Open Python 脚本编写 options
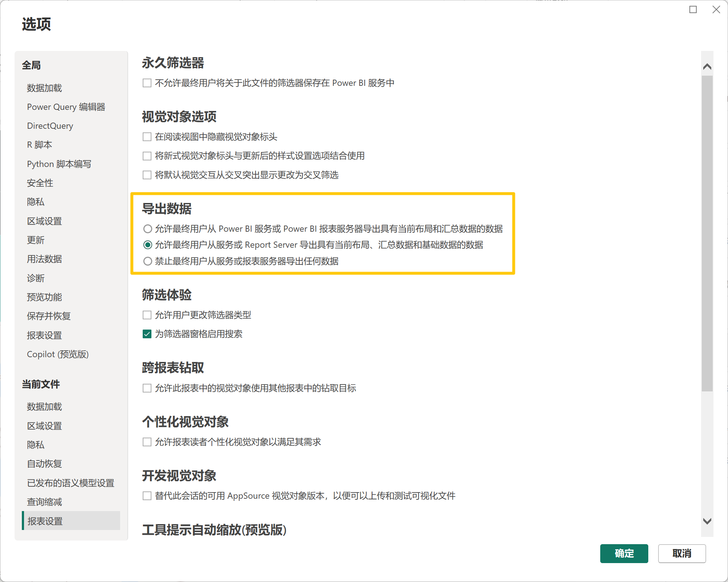Viewport: 728px width, 582px height. tap(59, 164)
